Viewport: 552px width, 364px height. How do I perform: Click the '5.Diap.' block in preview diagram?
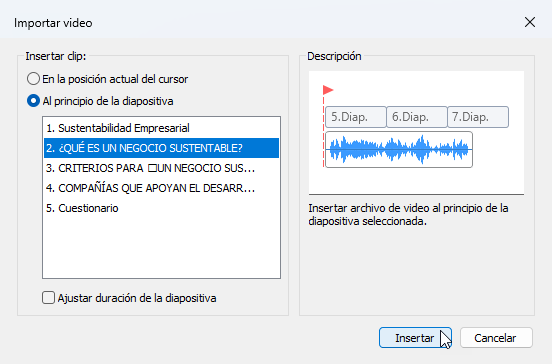[x=356, y=117]
